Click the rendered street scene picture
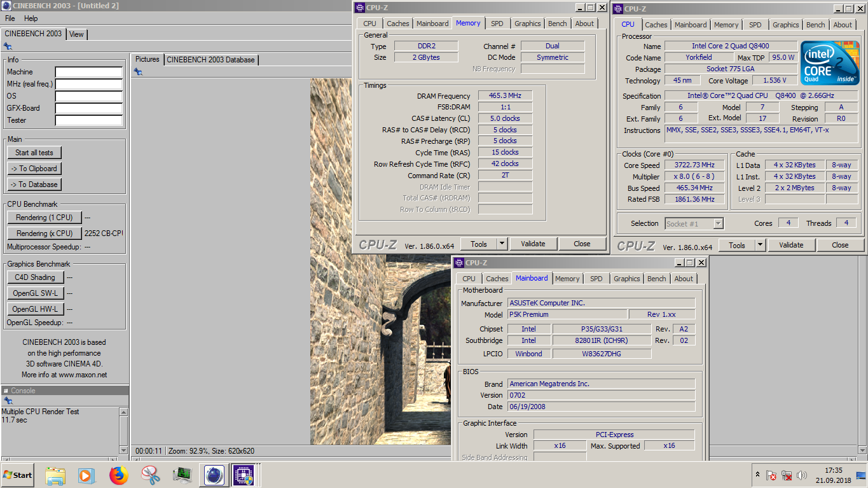 (380, 261)
